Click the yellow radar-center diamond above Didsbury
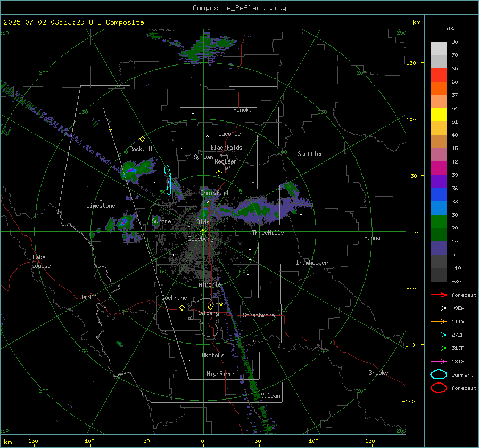This screenshot has width=479, height=448. [x=203, y=232]
